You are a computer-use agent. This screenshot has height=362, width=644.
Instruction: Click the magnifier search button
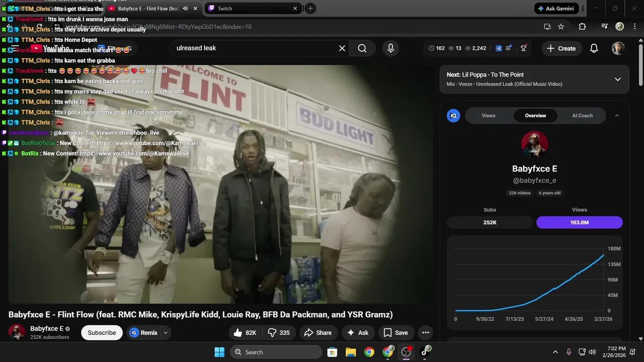pos(362,48)
